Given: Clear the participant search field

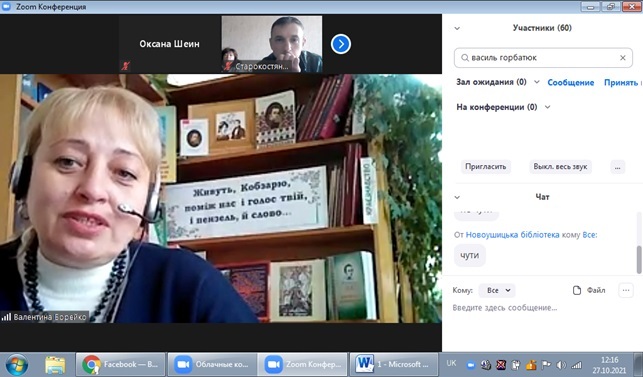Looking at the screenshot, I should 622,58.
